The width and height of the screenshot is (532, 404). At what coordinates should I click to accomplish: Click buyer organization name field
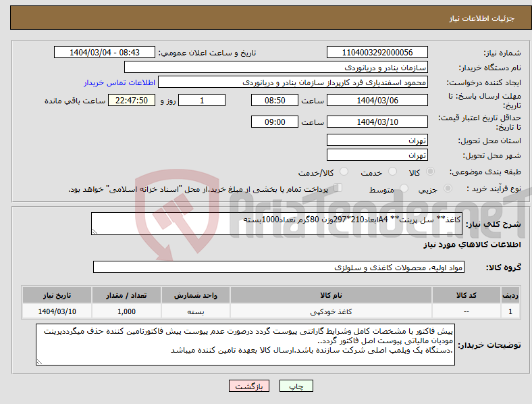click(x=276, y=67)
